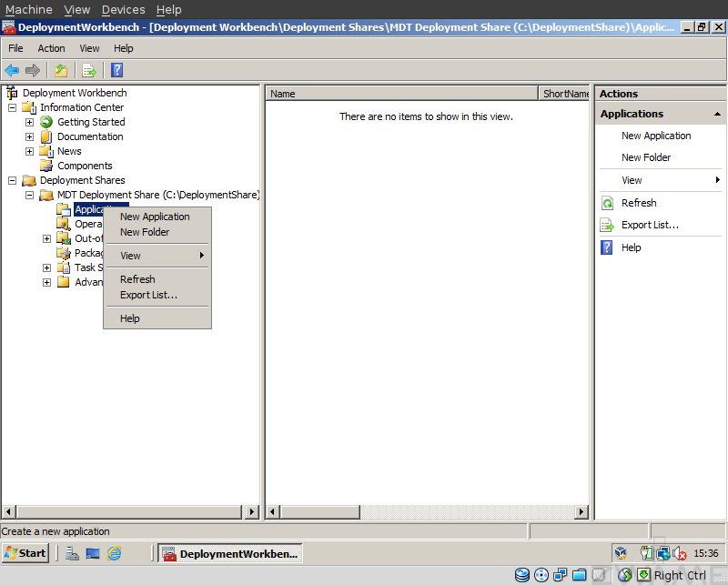The height and width of the screenshot is (585, 728).
Task: Collapse the Applications section in Actions pane
Action: coord(717,114)
